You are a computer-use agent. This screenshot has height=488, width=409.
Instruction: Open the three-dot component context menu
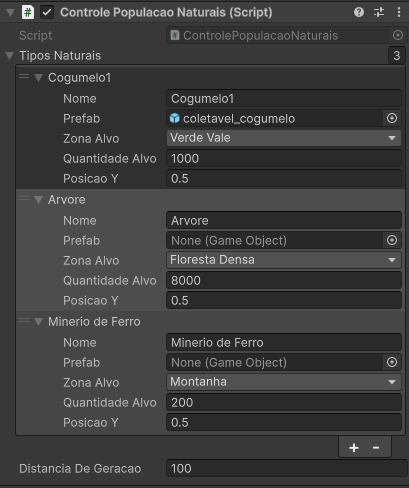(x=399, y=12)
